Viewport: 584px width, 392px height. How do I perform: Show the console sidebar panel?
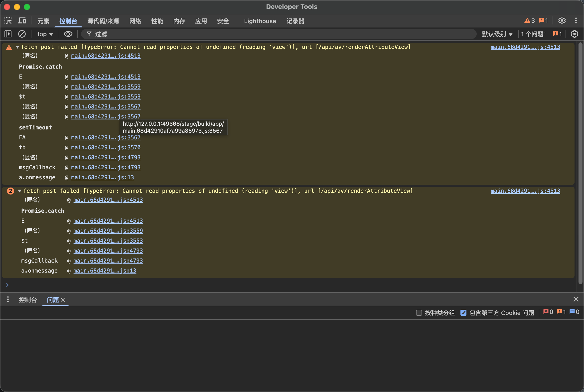click(x=8, y=34)
